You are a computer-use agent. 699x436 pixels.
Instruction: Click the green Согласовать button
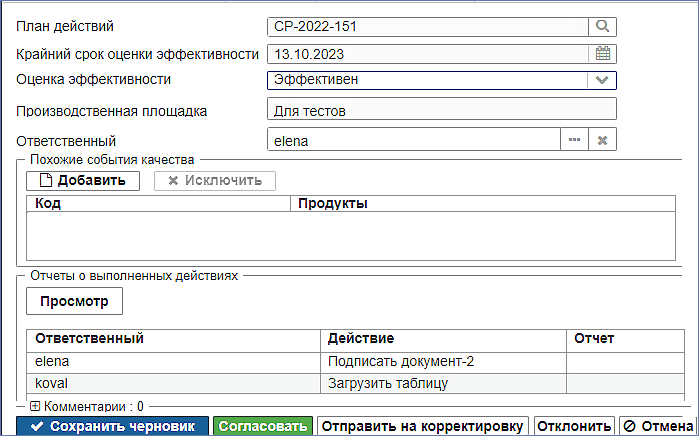coord(263,426)
